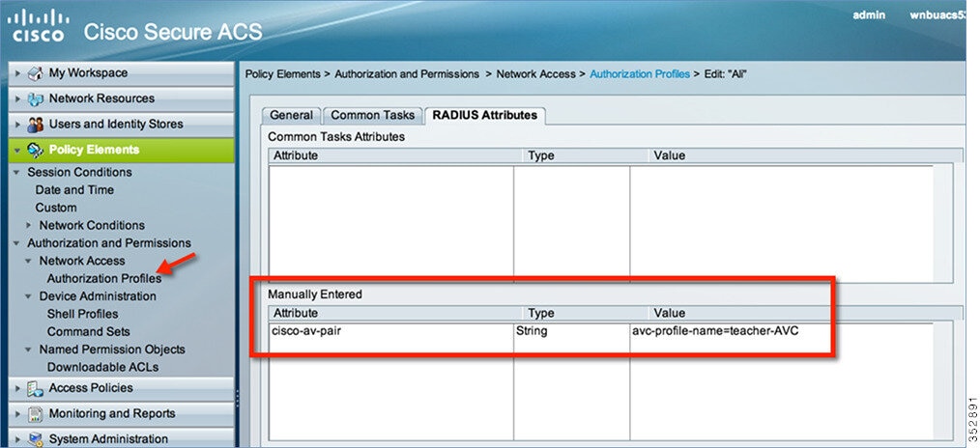Select Network Access in the tree
The height and width of the screenshot is (448, 980).
[82, 261]
